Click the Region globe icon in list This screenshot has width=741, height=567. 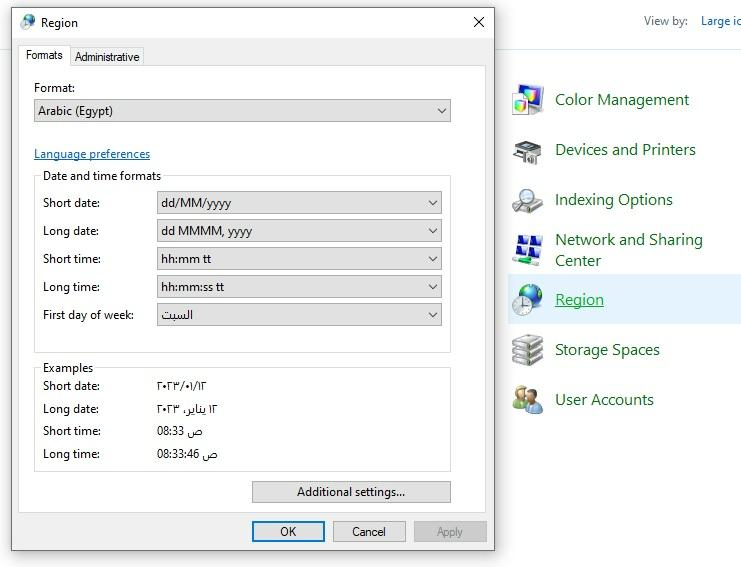(527, 300)
